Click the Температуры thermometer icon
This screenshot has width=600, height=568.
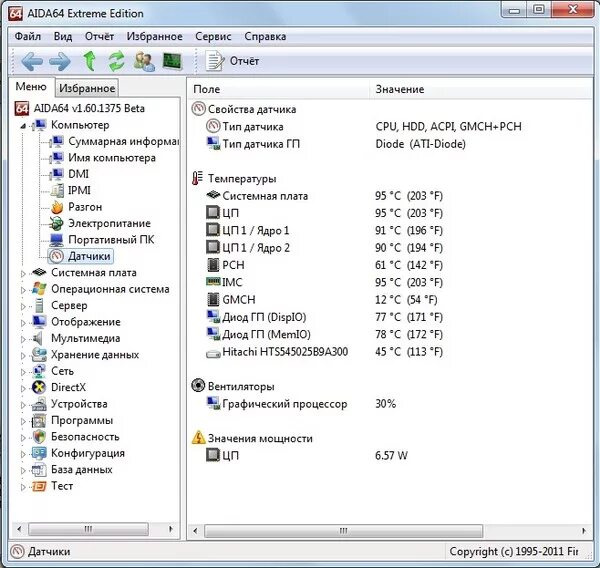pos(197,179)
